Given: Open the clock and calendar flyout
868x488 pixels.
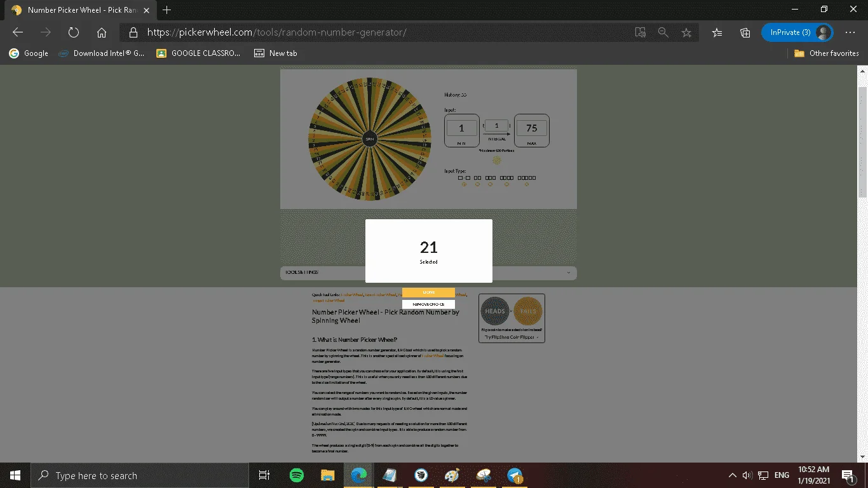Looking at the screenshot, I should coord(815,475).
